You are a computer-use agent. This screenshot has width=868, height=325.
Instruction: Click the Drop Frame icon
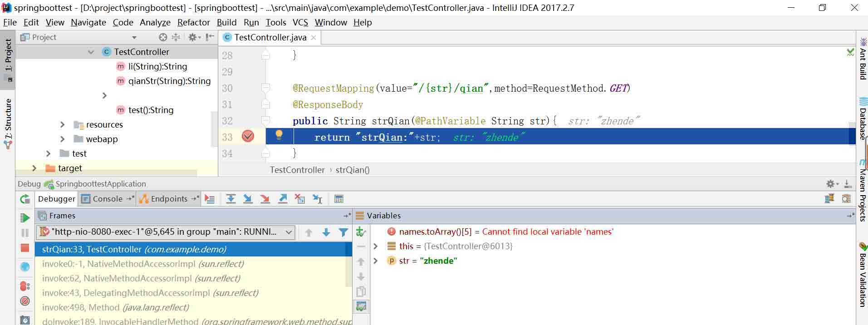point(299,199)
